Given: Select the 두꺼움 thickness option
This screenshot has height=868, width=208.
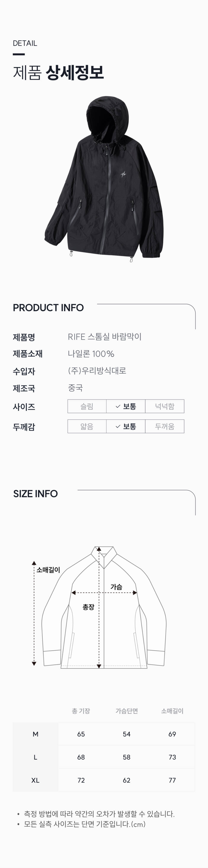Looking at the screenshot, I should click(x=165, y=427).
